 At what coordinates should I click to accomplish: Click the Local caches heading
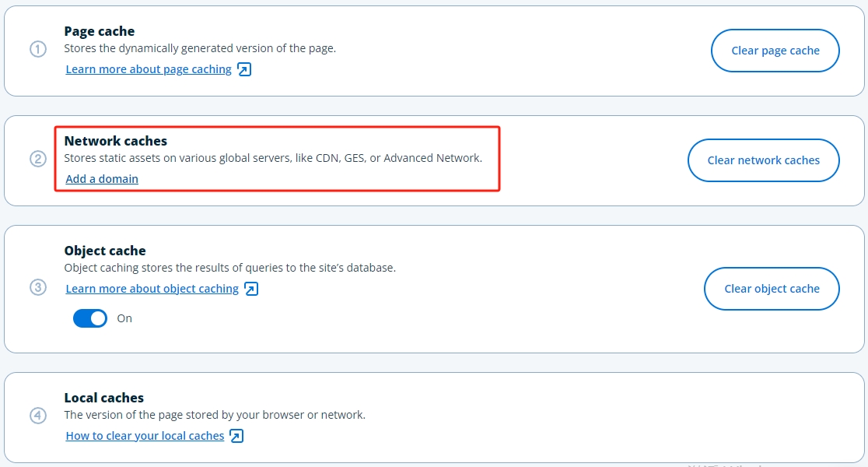click(x=103, y=398)
